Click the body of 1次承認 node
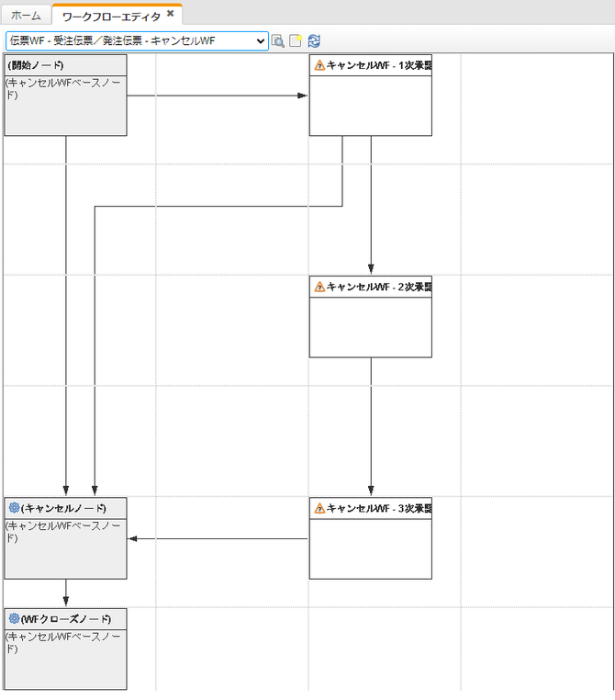 pyautogui.click(x=371, y=106)
